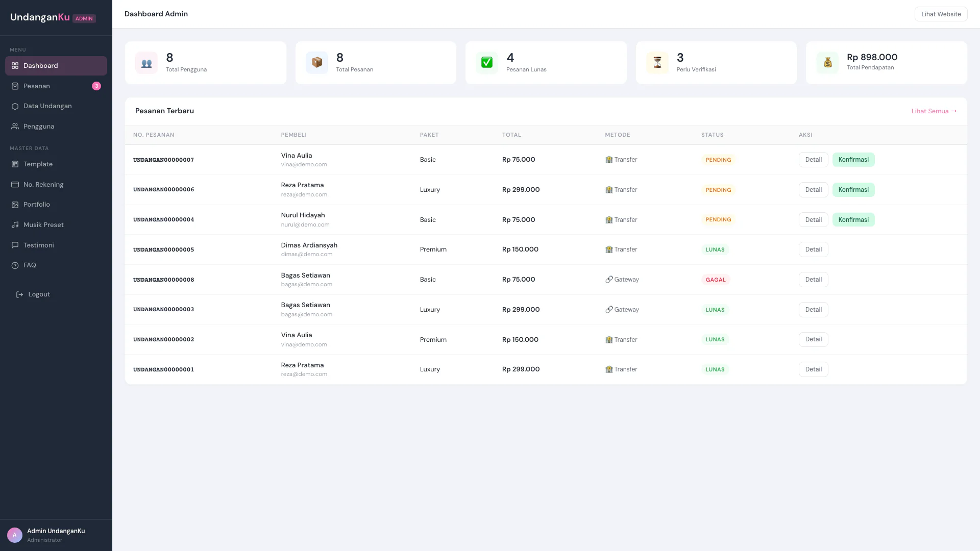This screenshot has width=980, height=551.
Task: Click the Total Pengguna people icon
Action: click(146, 63)
